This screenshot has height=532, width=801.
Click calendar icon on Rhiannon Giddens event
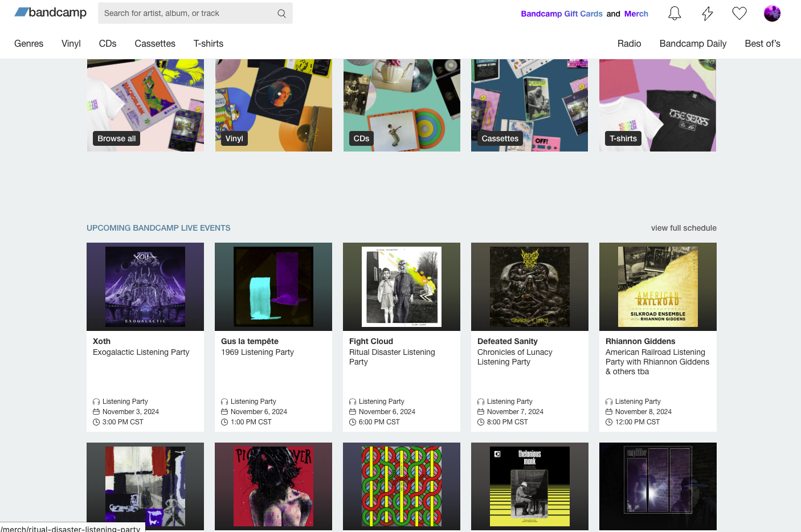click(609, 412)
